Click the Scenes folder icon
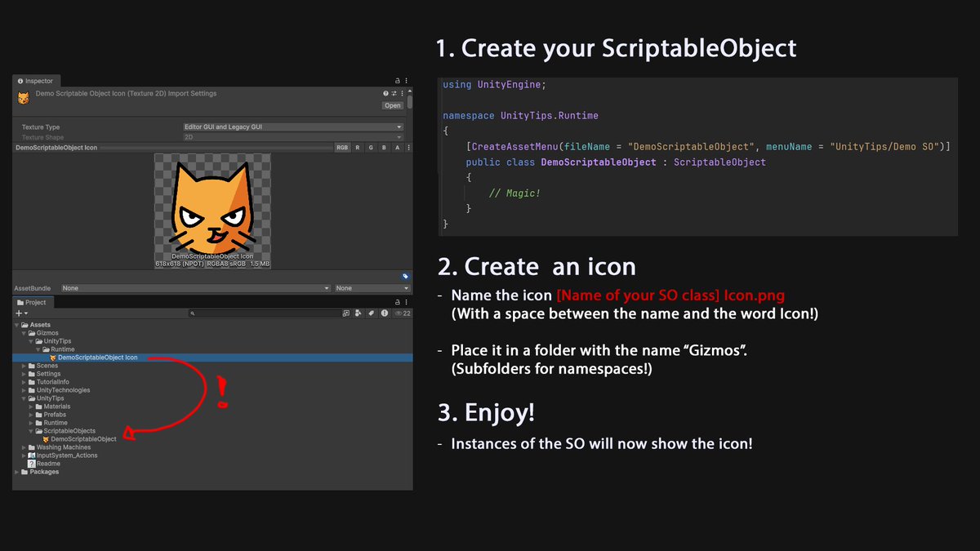980x551 pixels. click(32, 366)
